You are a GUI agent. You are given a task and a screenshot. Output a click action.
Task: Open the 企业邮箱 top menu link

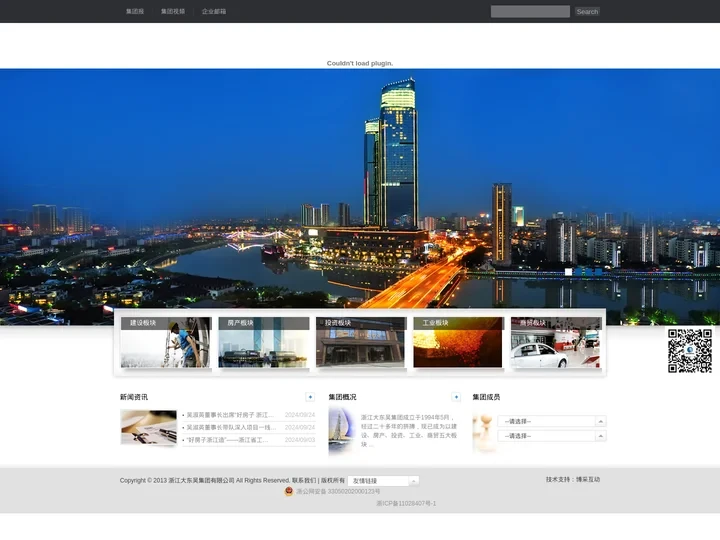214,11
